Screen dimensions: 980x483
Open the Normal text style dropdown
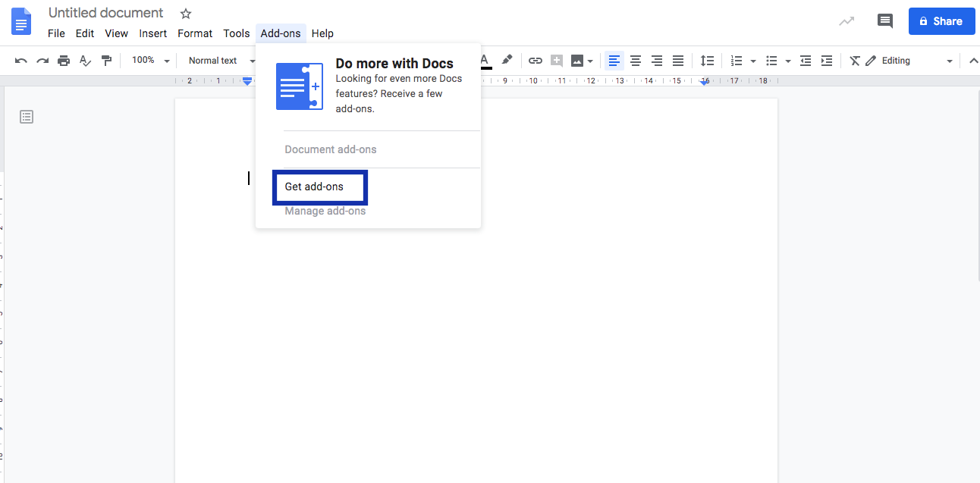[x=221, y=61]
